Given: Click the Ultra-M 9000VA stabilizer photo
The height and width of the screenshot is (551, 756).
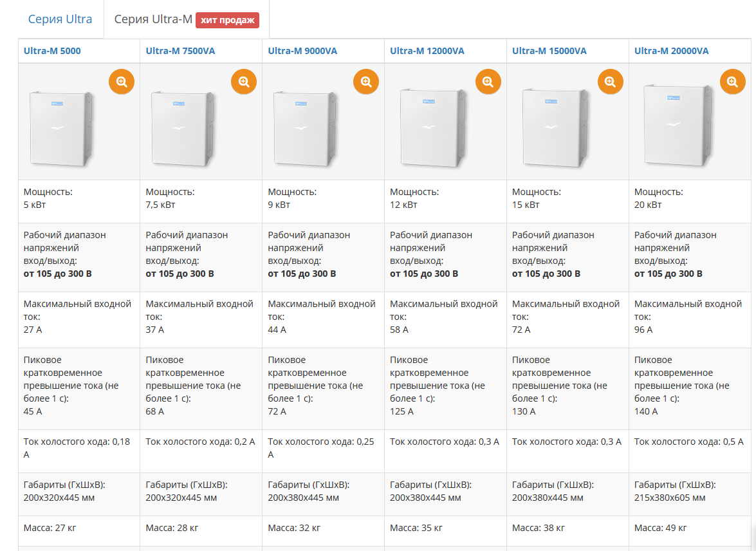Looking at the screenshot, I should (306, 129).
